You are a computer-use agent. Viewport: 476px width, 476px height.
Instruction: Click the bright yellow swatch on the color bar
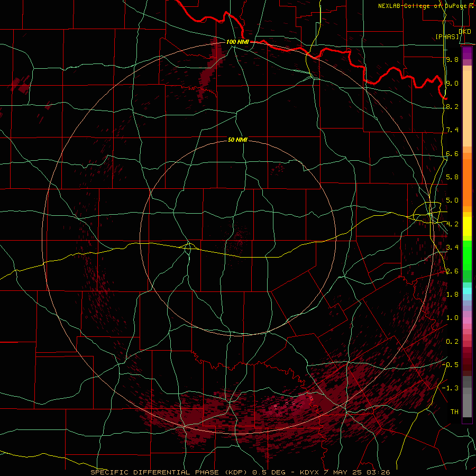(467, 226)
